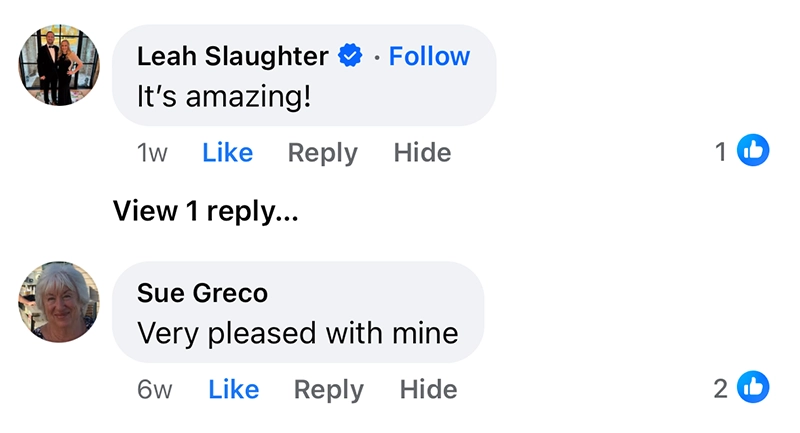Like Leah Slaughter's "It's amazing!" comment
Screen dimensions: 800x433
pyautogui.click(x=227, y=153)
